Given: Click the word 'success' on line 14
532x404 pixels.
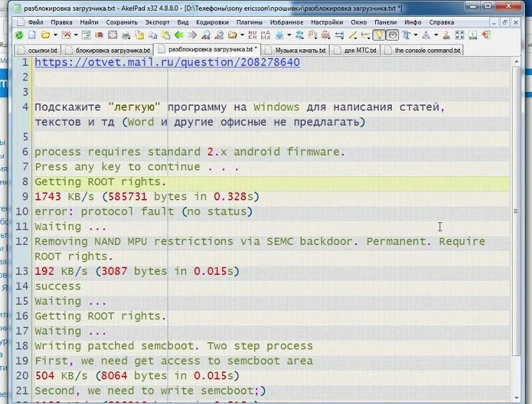Looking at the screenshot, I should click(x=58, y=286).
